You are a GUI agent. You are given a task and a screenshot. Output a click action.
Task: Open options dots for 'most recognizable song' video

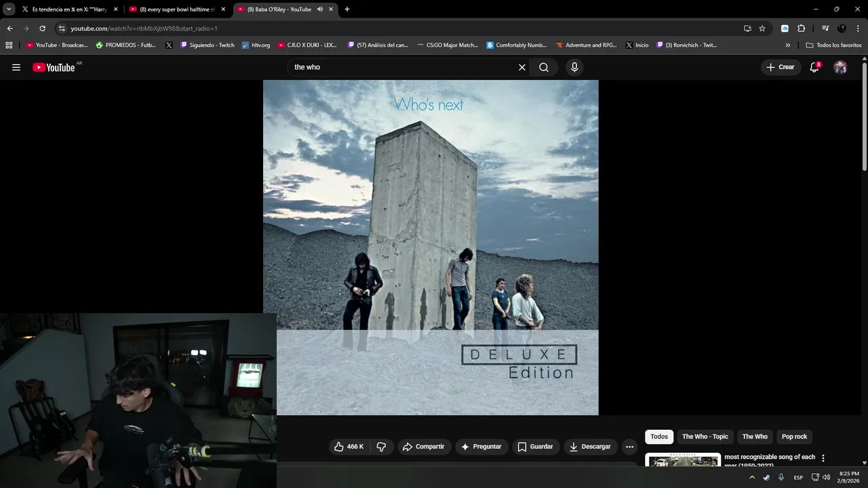pyautogui.click(x=823, y=458)
